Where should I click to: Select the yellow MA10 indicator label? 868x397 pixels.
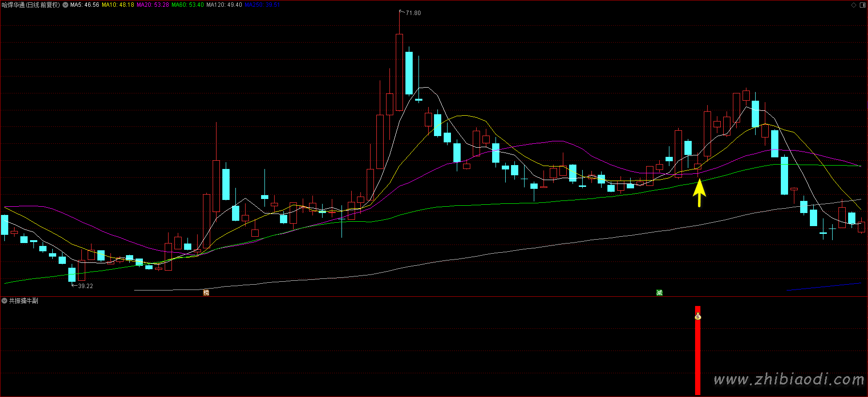click(x=118, y=5)
